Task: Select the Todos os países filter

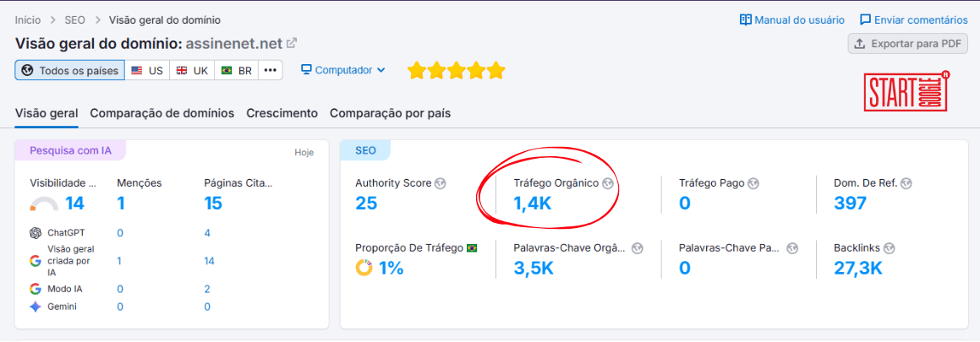Action: point(70,70)
